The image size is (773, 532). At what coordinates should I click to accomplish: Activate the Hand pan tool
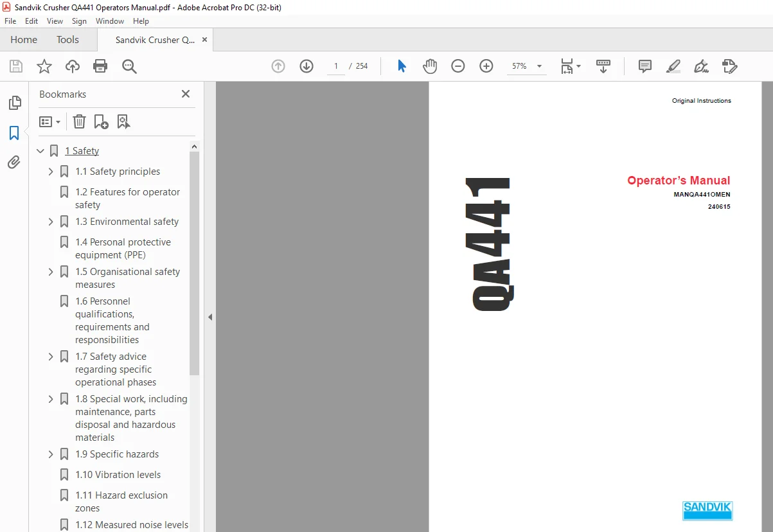click(430, 66)
